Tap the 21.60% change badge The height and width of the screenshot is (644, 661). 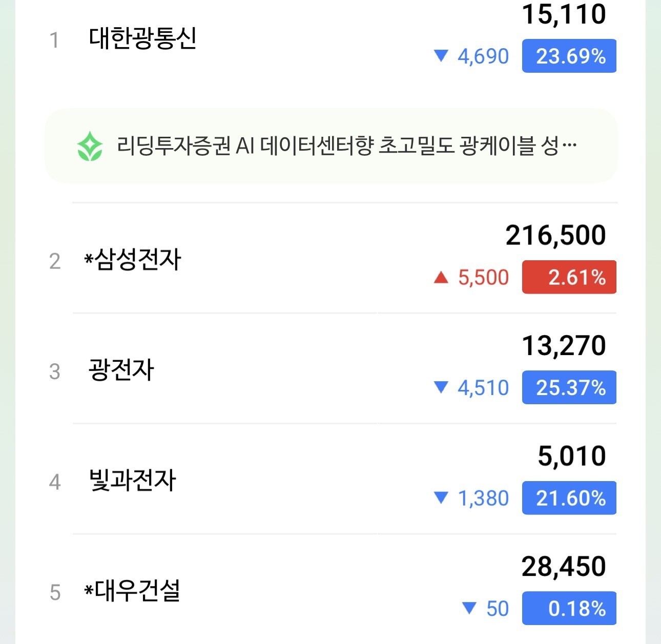pyautogui.click(x=569, y=498)
